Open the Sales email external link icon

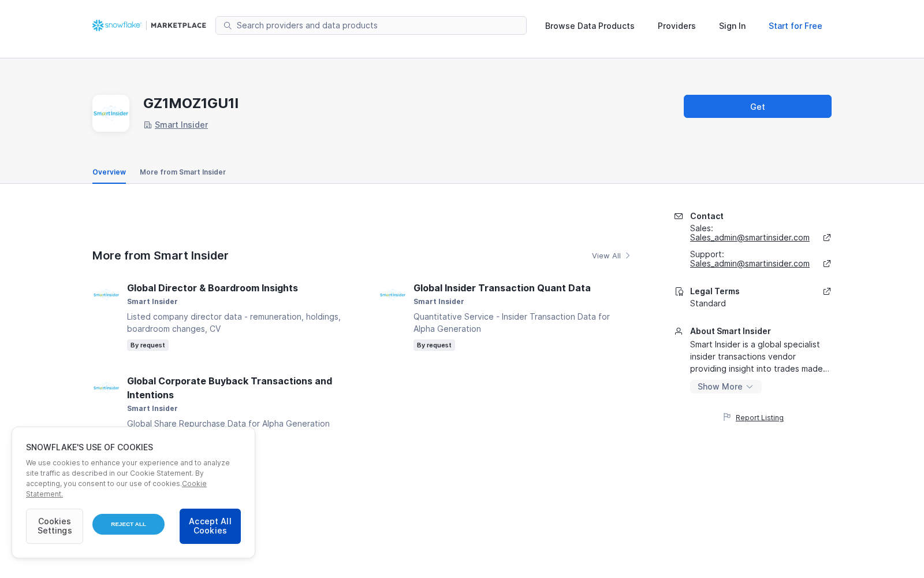point(827,238)
